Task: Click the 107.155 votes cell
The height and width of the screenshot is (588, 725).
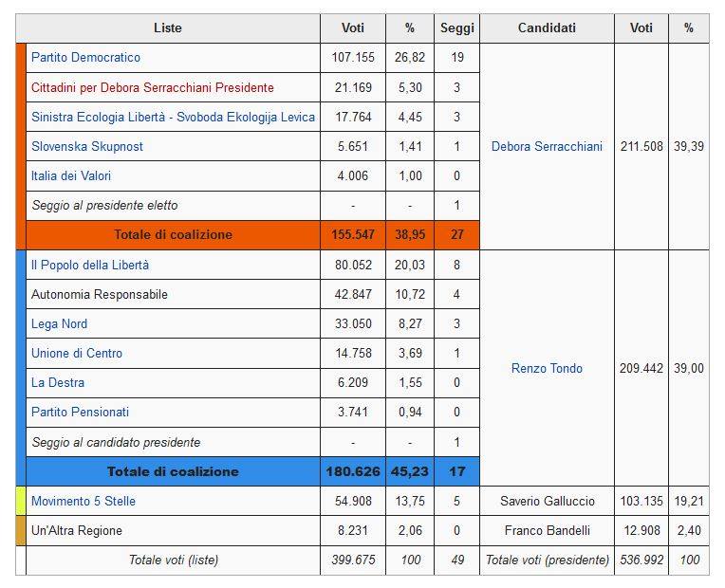Action: point(353,57)
